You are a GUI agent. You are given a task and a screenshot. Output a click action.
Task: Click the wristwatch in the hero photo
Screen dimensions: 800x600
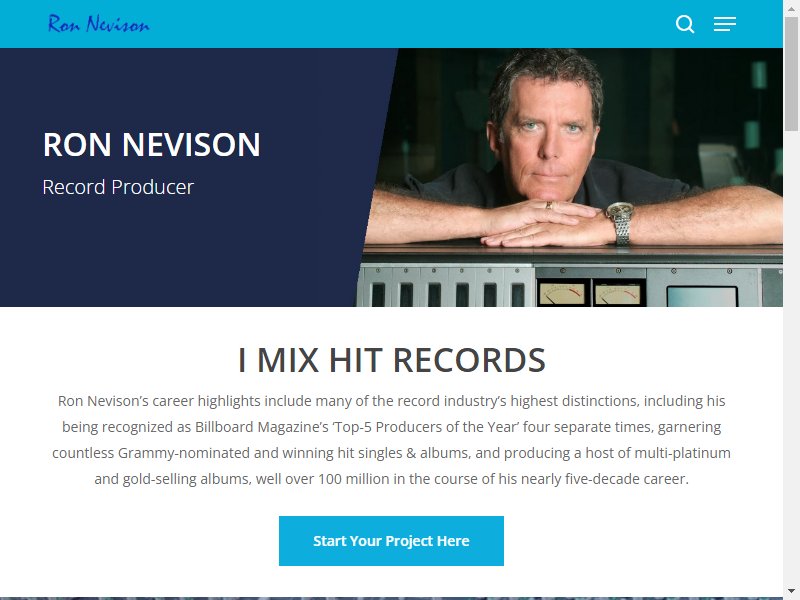coord(621,223)
